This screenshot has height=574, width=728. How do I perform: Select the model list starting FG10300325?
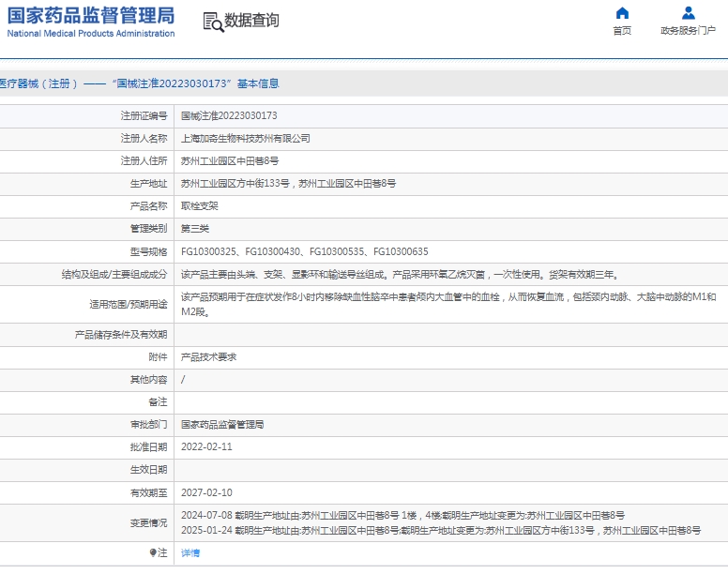pos(305,251)
